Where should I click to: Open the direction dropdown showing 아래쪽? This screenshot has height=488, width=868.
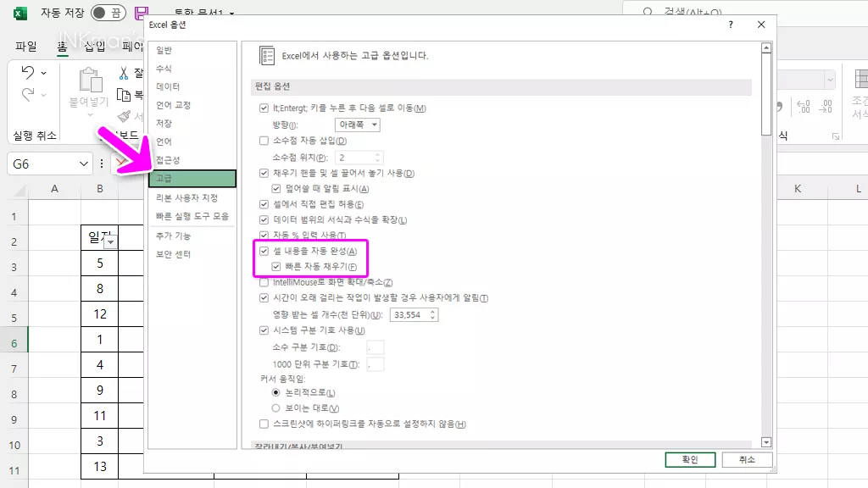tap(358, 125)
